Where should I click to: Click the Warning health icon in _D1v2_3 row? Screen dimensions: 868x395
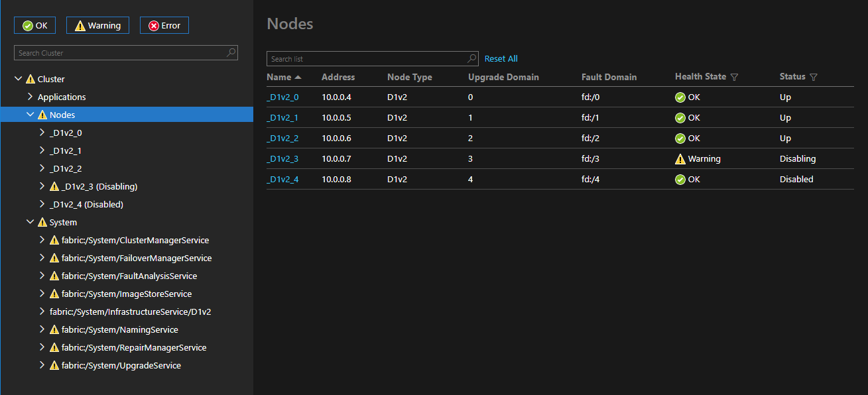pyautogui.click(x=680, y=159)
